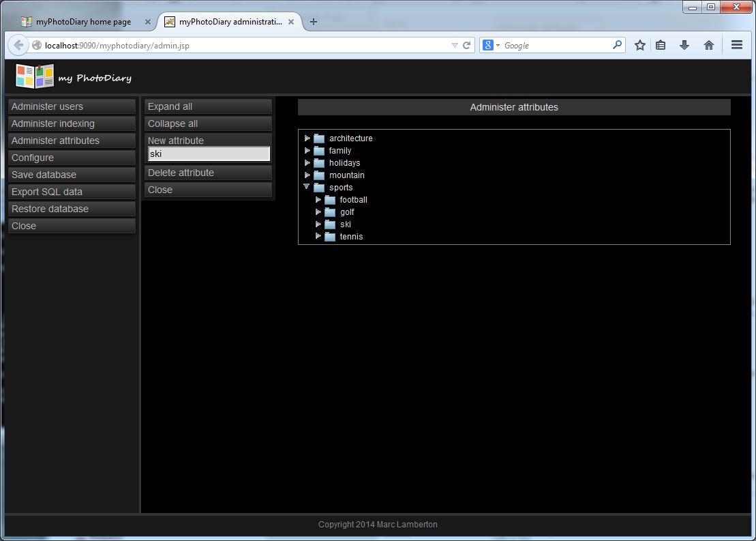Focus the new attribute text field
This screenshot has width=756, height=541.
[x=209, y=154]
